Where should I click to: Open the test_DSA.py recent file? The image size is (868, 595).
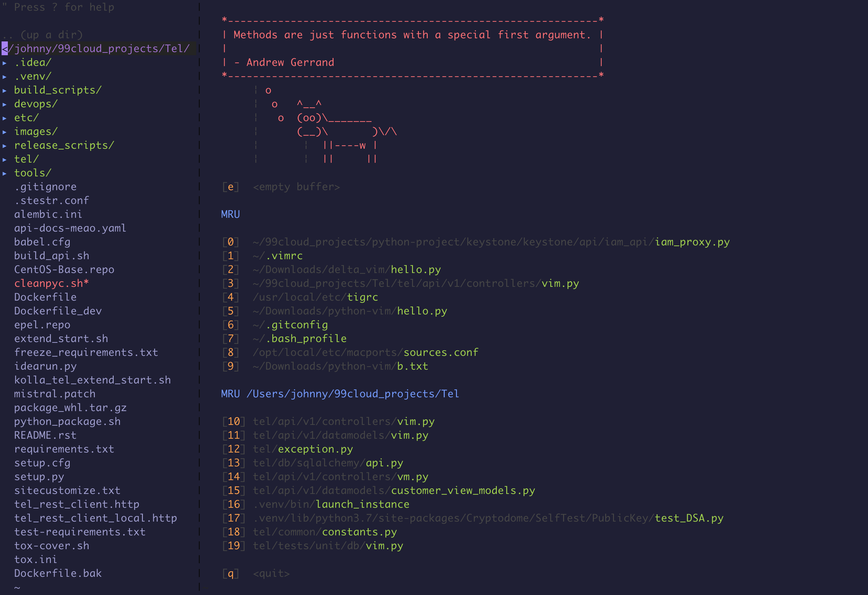click(x=689, y=518)
